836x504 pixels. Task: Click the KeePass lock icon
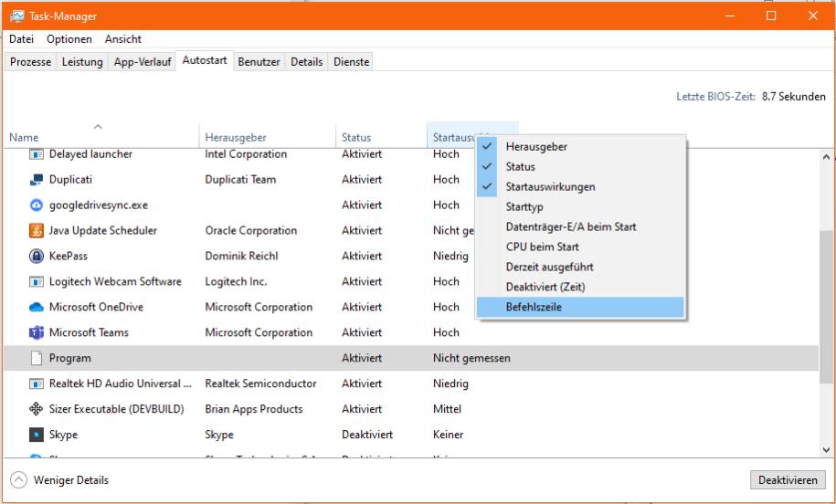36,257
